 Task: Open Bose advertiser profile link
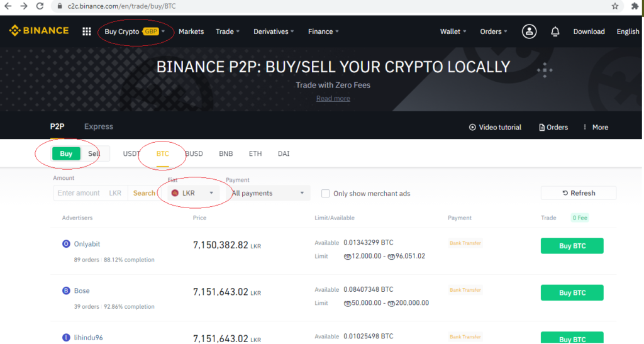pyautogui.click(x=82, y=291)
